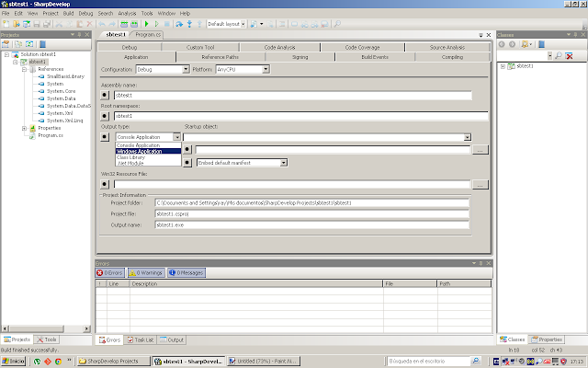
Task: Select Windows Application from Output type list
Action: [148, 151]
